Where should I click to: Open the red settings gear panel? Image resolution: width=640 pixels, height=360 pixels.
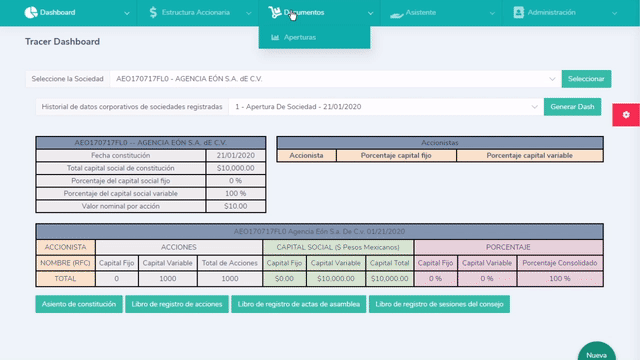[626, 115]
